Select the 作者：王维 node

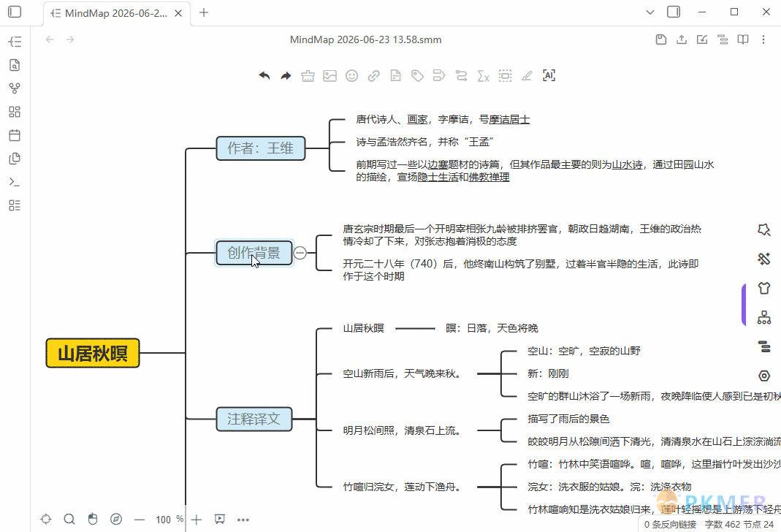click(x=261, y=148)
